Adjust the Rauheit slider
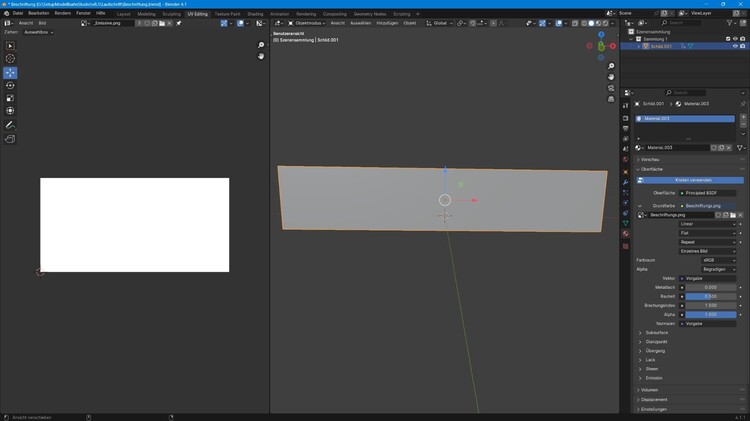750x421 pixels. (710, 296)
